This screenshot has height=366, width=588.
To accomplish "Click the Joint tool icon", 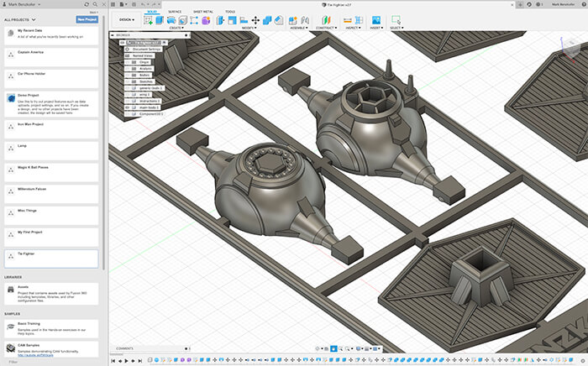I will [x=305, y=20].
